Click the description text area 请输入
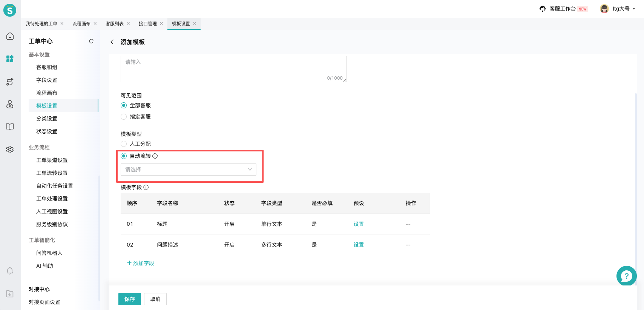Image resolution: width=644 pixels, height=310 pixels. tap(233, 69)
